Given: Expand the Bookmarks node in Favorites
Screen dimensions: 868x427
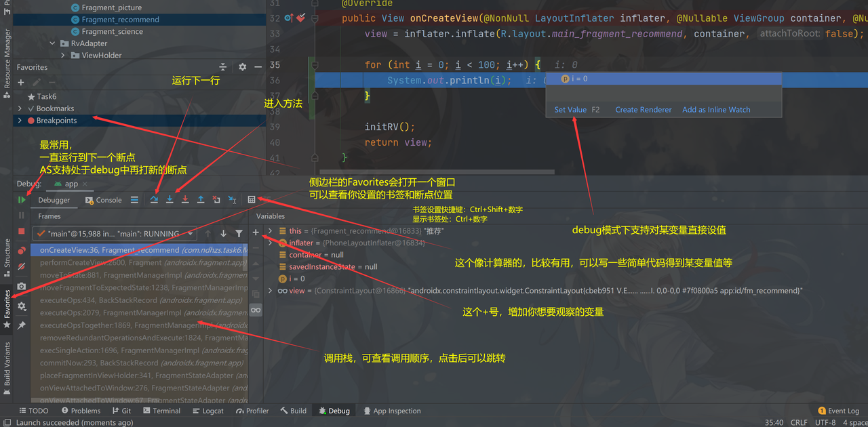Looking at the screenshot, I should [x=20, y=108].
